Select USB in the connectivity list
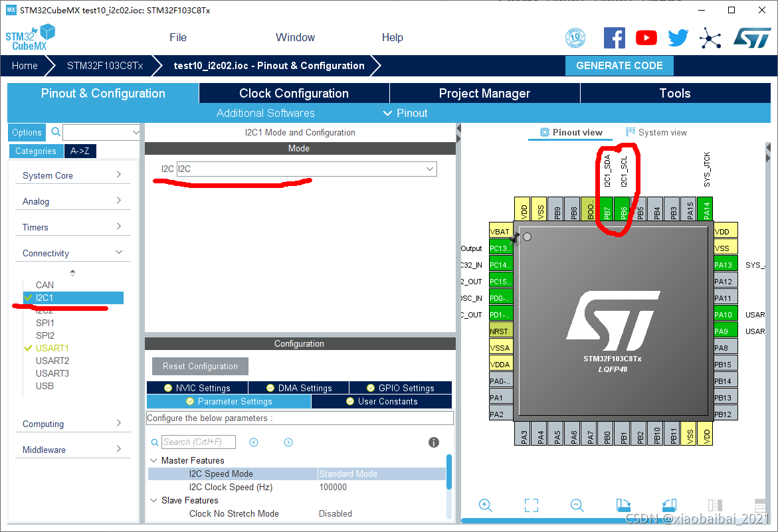Screen dimensions: 778x532 tap(45, 386)
